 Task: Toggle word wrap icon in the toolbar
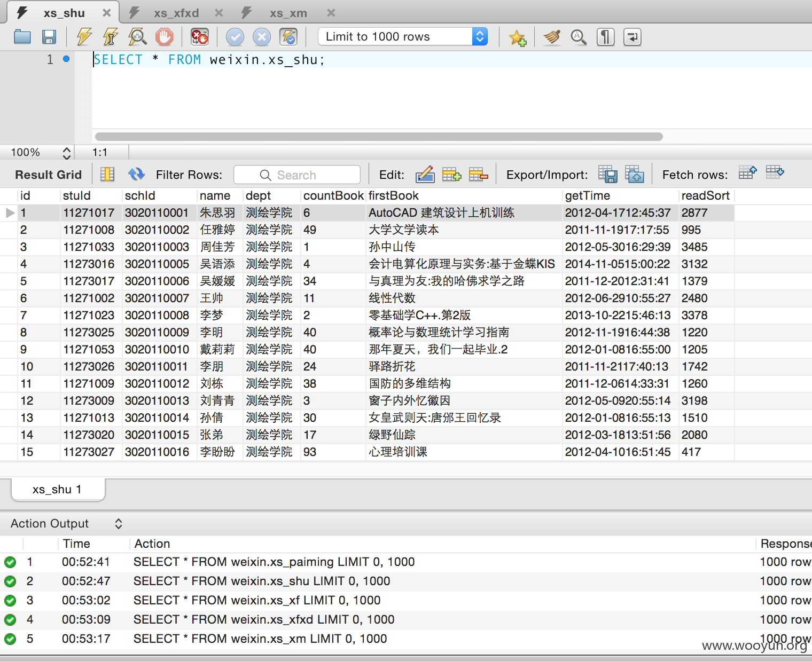click(633, 37)
